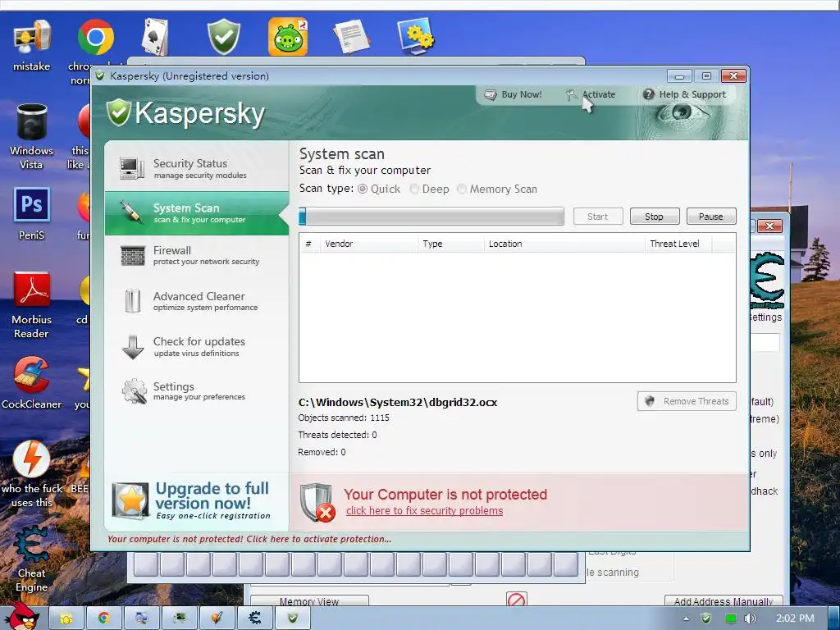840x630 pixels.
Task: Open Firewall in the sidebar
Action: (x=197, y=256)
